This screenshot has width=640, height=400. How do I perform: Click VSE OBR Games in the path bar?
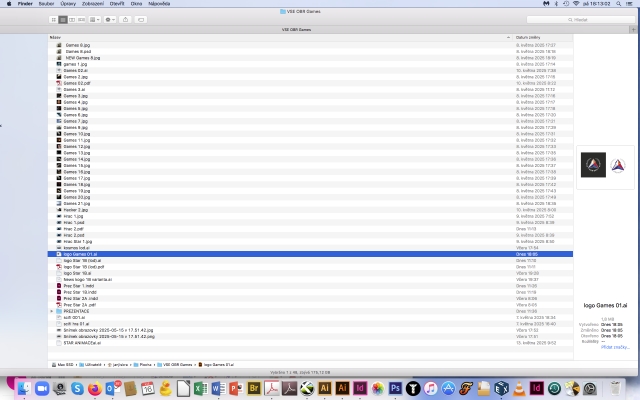[175, 364]
